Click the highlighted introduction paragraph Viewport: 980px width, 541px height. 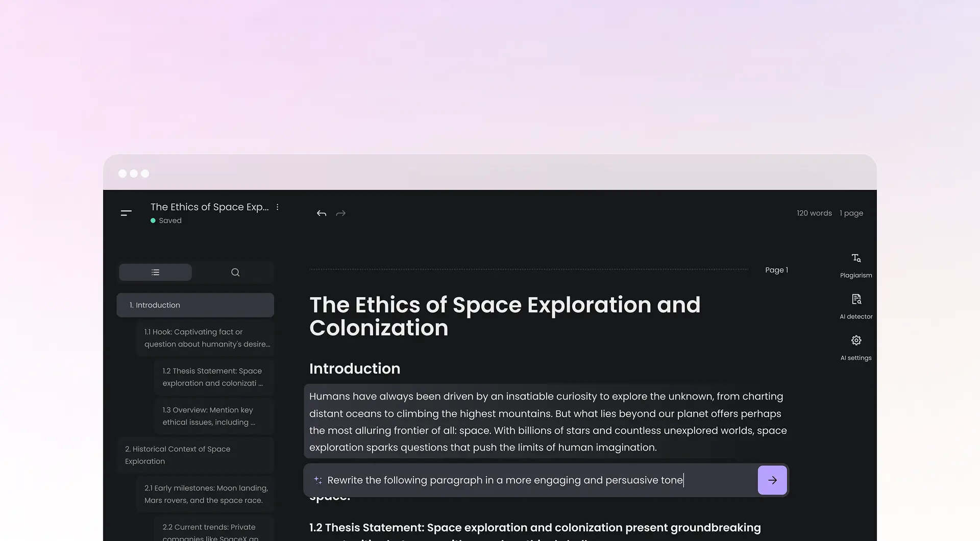(546, 422)
